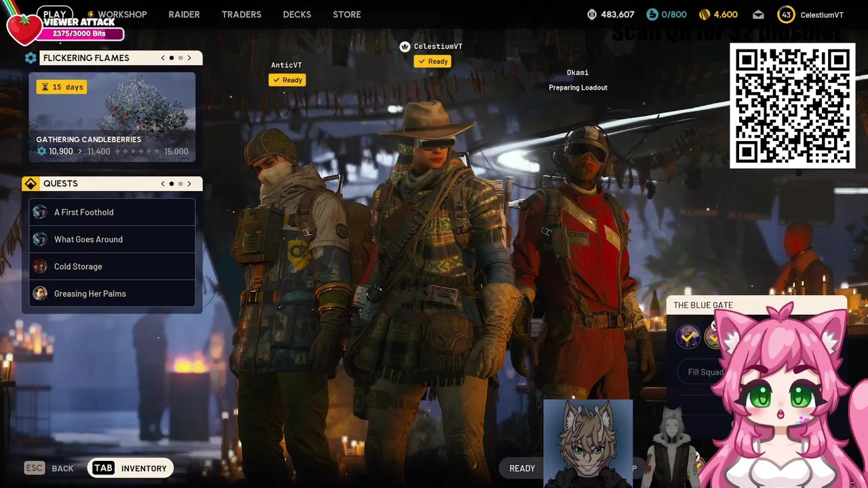This screenshot has height=488, width=868.
Task: Switch to the Raider tab
Action: pyautogui.click(x=184, y=14)
